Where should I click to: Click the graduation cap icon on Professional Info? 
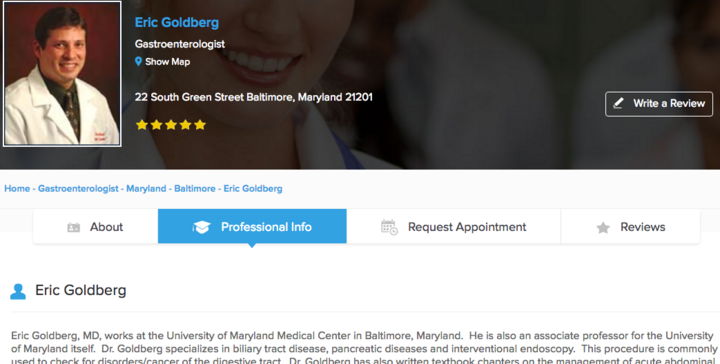click(x=202, y=227)
